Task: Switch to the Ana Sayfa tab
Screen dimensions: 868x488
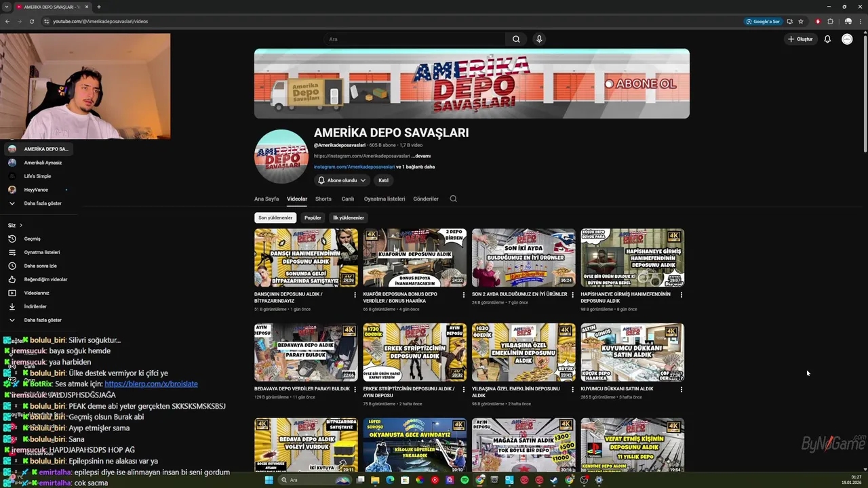Action: [x=267, y=199]
